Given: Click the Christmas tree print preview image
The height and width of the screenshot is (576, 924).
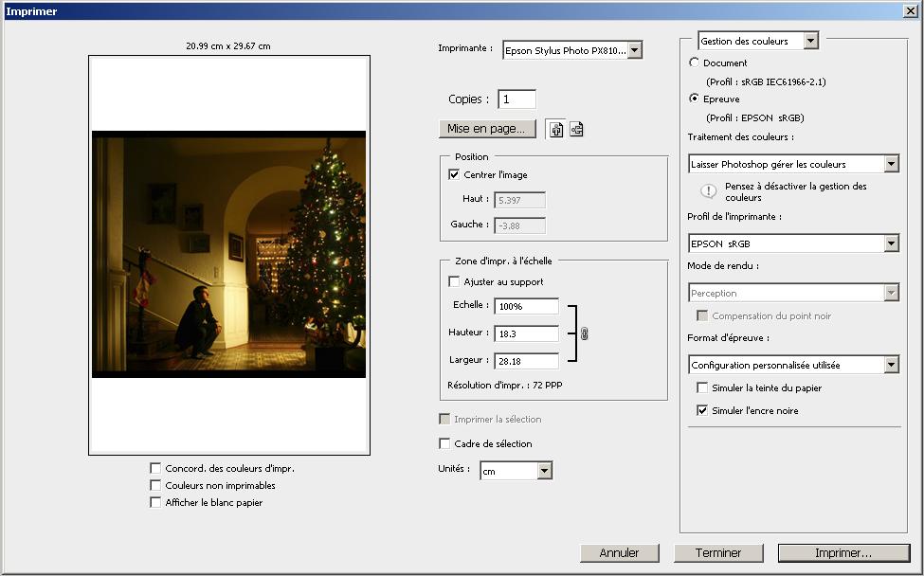Looking at the screenshot, I should pyautogui.click(x=228, y=254).
